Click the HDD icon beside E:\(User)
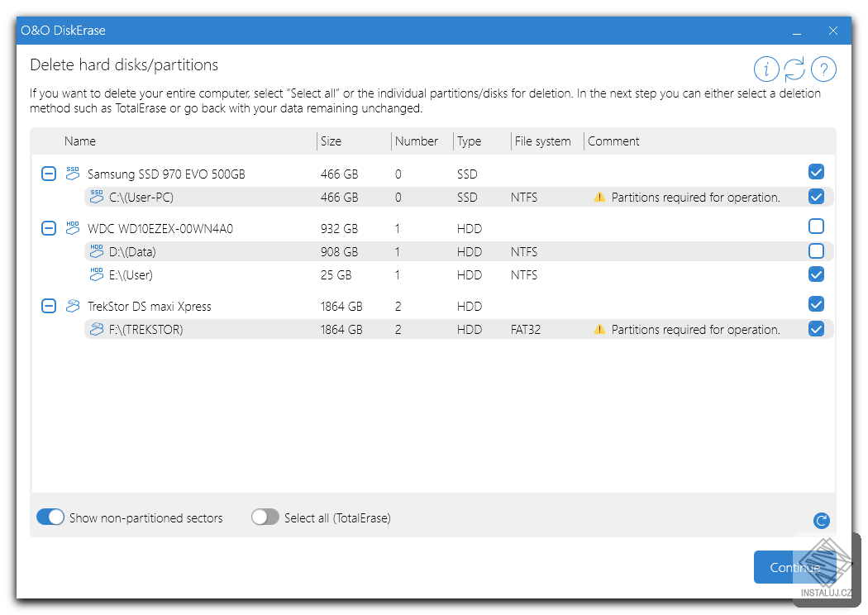 click(97, 274)
